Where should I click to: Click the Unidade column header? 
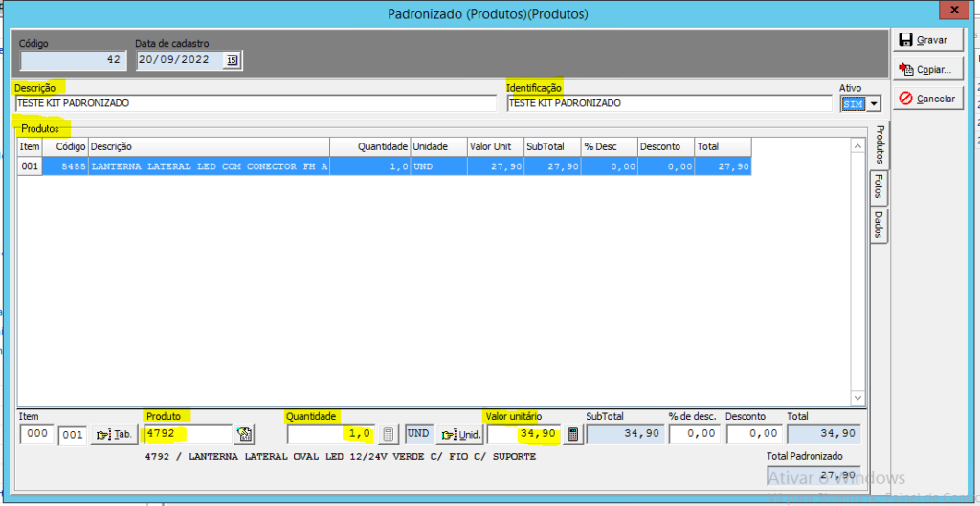(x=438, y=146)
